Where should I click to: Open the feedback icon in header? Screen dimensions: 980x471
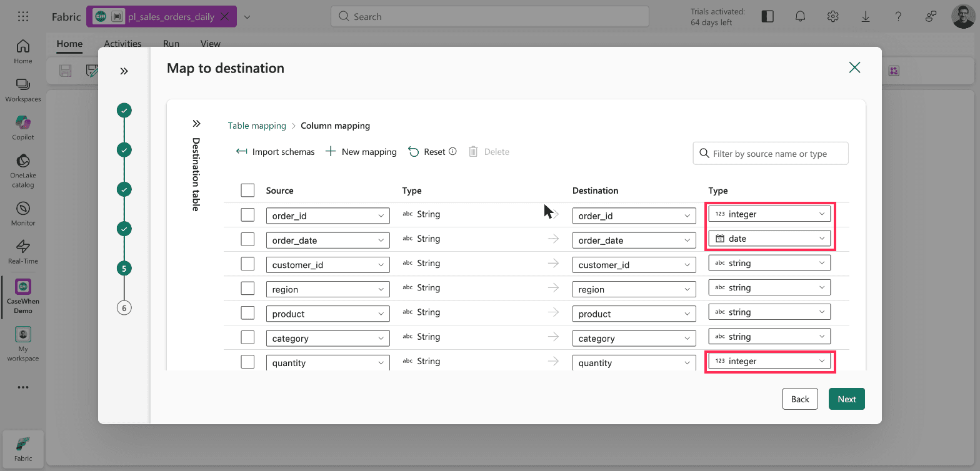[x=931, y=17]
